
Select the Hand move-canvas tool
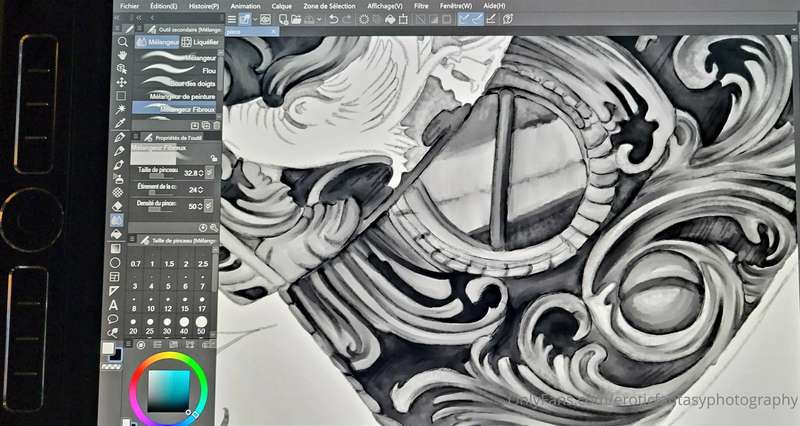click(x=122, y=55)
